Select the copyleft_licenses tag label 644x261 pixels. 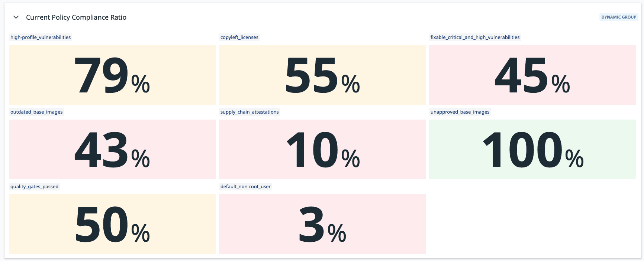(x=239, y=37)
